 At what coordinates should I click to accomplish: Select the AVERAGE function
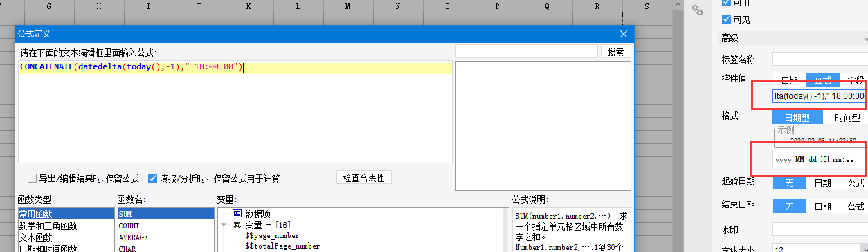(165, 237)
